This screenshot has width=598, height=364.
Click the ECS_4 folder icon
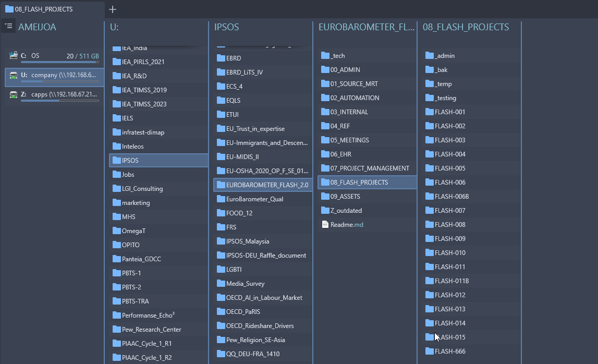point(221,86)
